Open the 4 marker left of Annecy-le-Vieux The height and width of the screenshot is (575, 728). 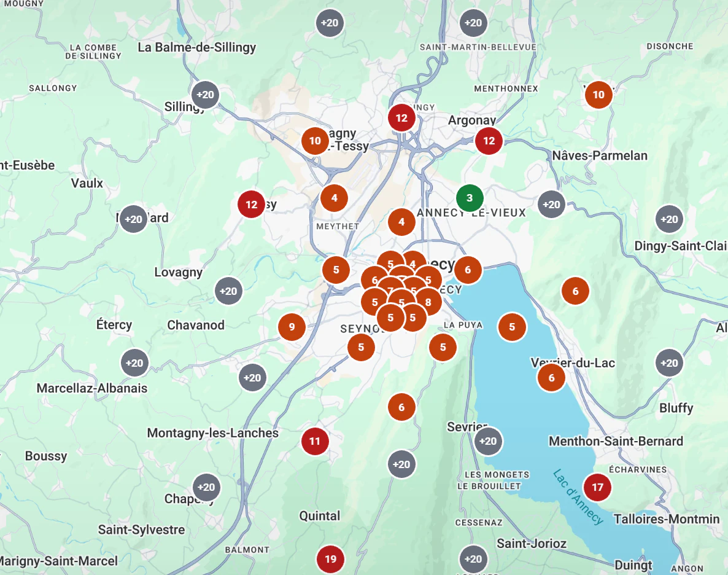pyautogui.click(x=401, y=222)
